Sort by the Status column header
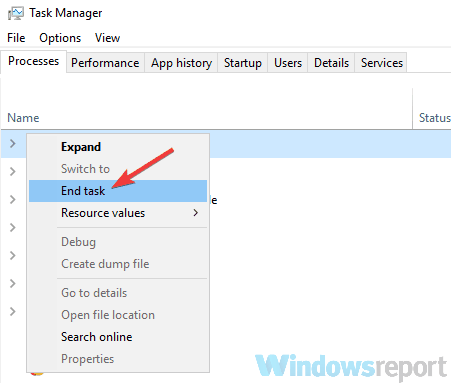 coord(434,118)
